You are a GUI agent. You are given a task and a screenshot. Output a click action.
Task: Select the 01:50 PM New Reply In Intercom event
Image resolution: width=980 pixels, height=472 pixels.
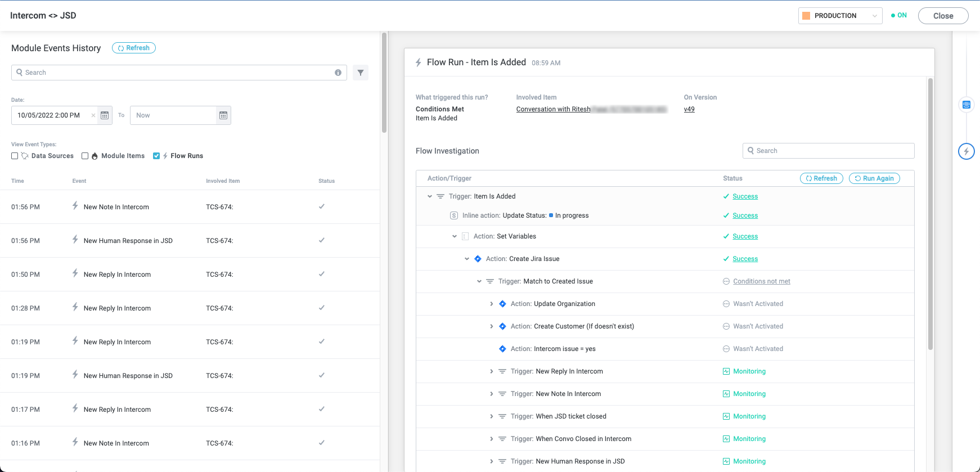(117, 275)
